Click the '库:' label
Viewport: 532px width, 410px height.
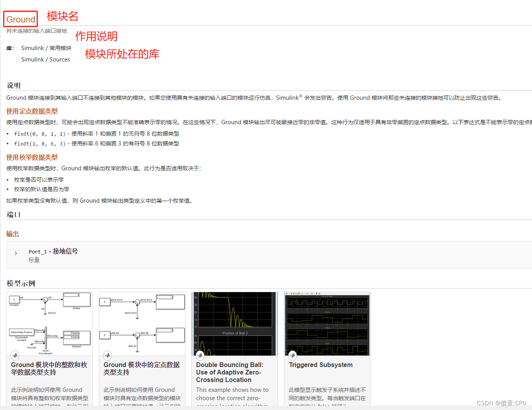tap(10, 48)
